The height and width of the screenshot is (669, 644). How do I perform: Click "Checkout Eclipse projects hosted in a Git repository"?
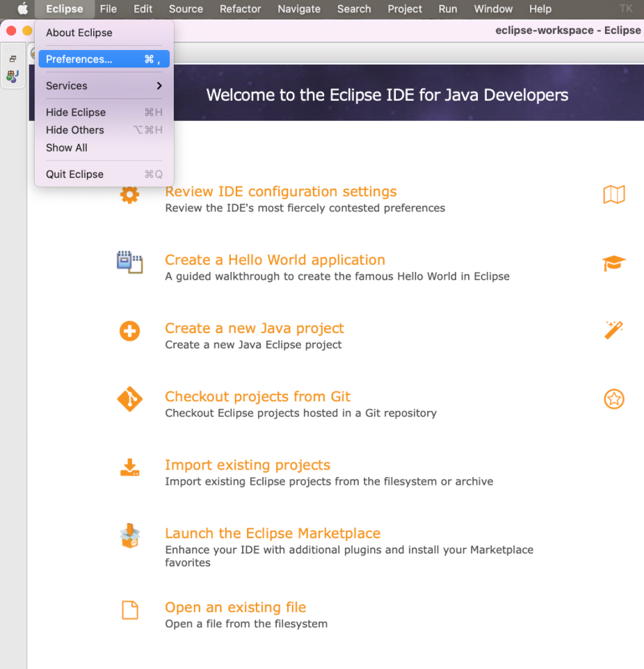[x=301, y=413]
